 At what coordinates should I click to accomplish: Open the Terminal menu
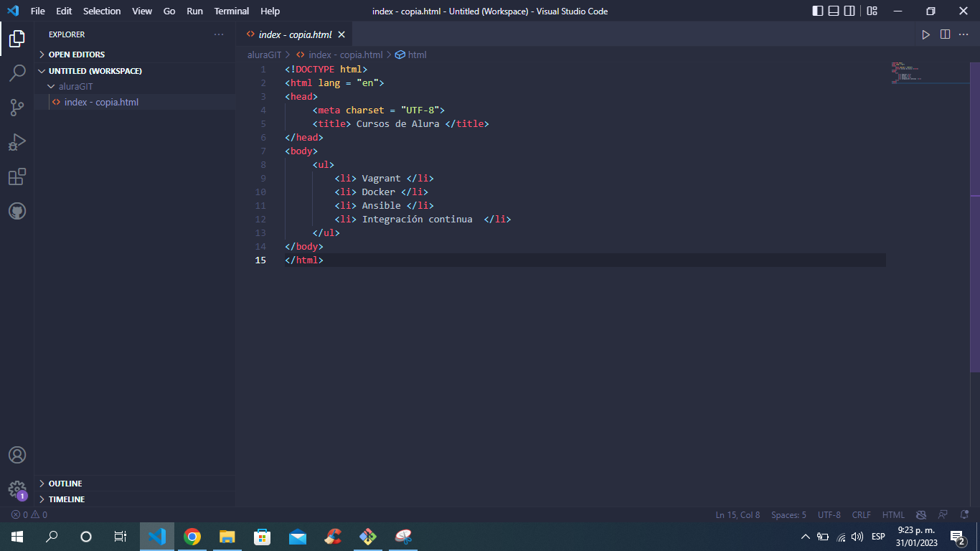232,11
